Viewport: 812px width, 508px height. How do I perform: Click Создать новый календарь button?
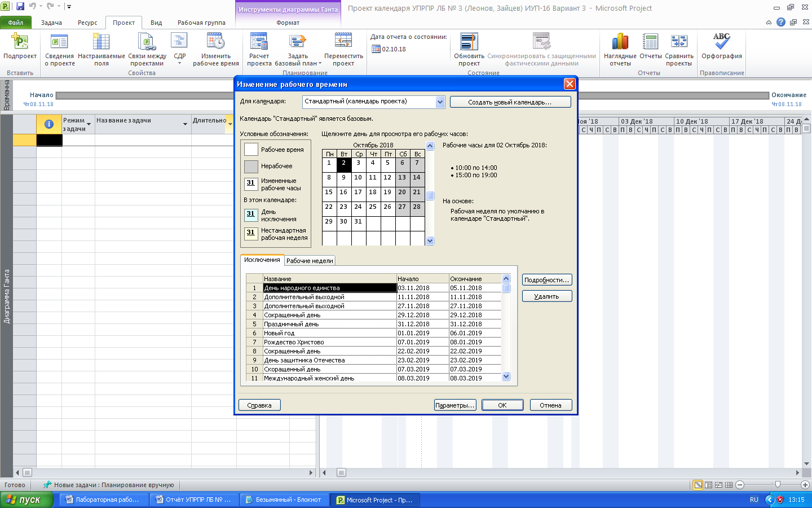tap(510, 102)
